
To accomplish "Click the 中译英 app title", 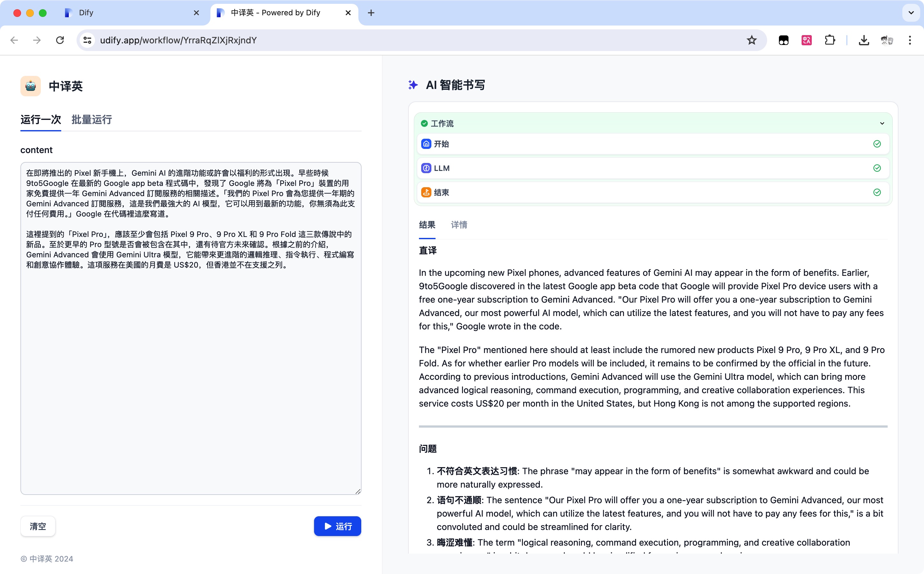I will pos(66,86).
